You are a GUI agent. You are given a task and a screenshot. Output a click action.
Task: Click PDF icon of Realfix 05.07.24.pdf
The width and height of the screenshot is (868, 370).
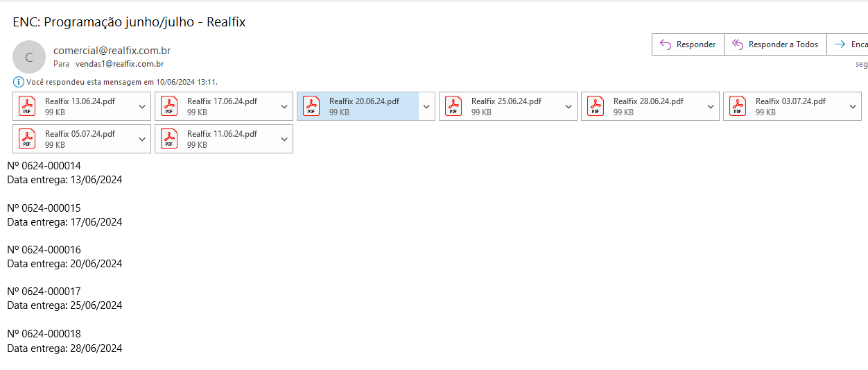pos(27,139)
